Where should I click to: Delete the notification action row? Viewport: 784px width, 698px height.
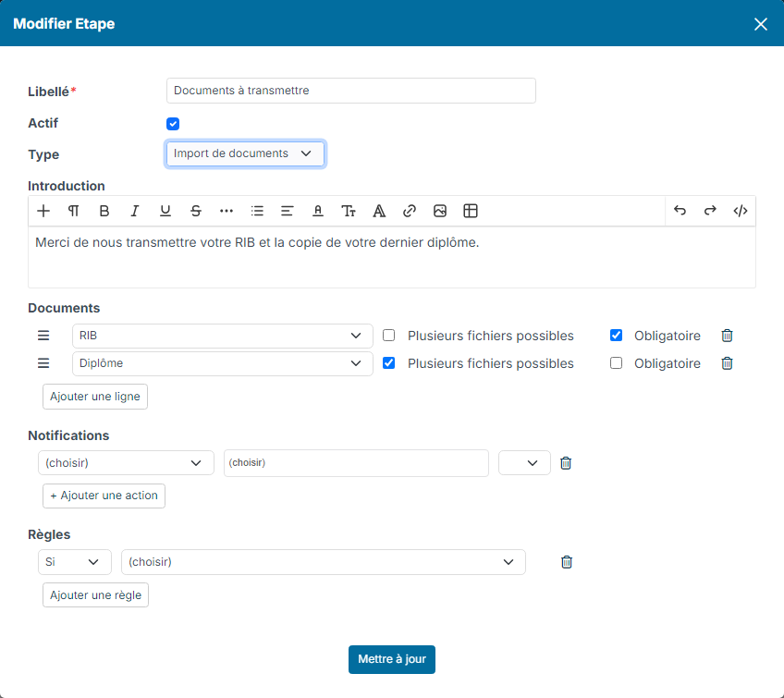tap(566, 463)
